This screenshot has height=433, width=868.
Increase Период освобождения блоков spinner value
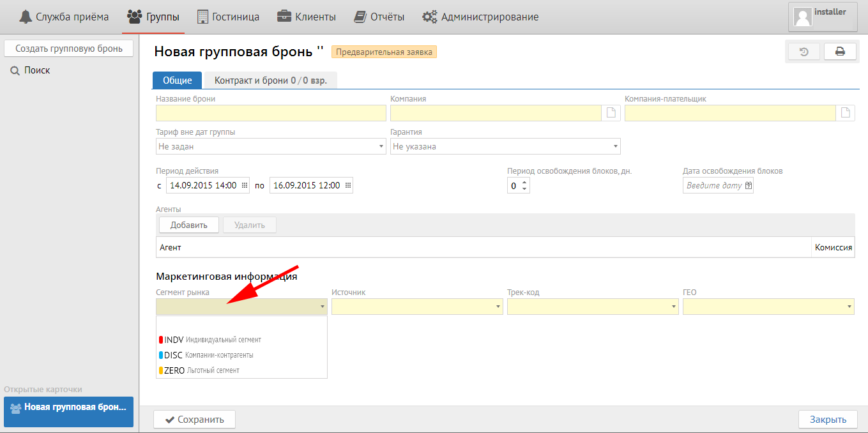point(525,182)
